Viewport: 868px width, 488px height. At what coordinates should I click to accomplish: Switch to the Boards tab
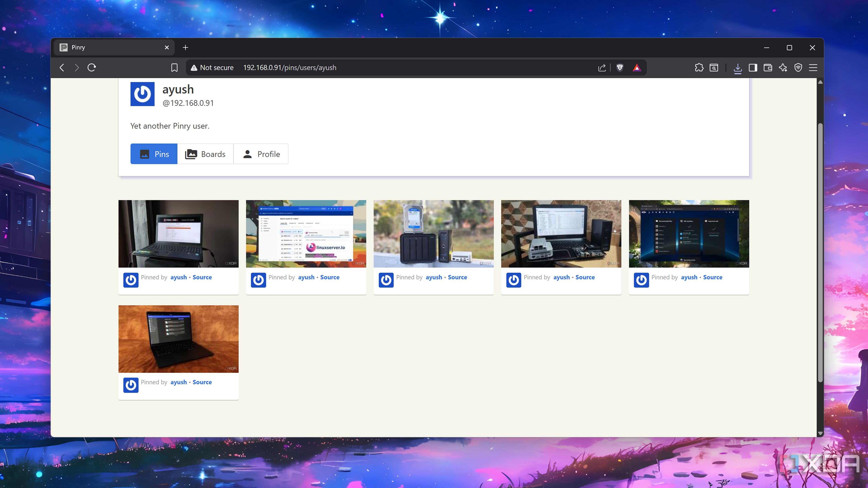(205, 154)
